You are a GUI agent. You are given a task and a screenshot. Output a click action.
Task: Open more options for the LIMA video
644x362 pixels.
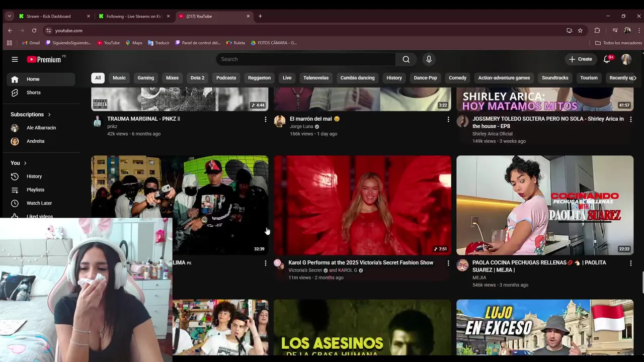(x=266, y=263)
